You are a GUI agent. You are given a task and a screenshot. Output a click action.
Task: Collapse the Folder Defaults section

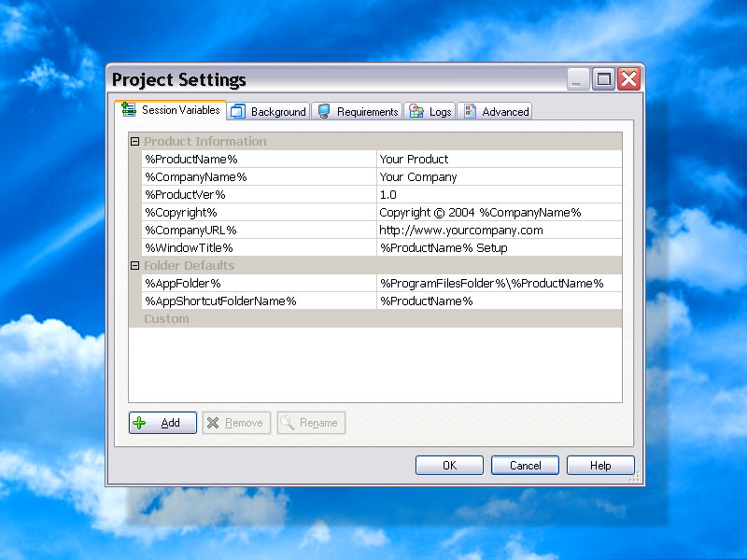pyautogui.click(x=134, y=266)
